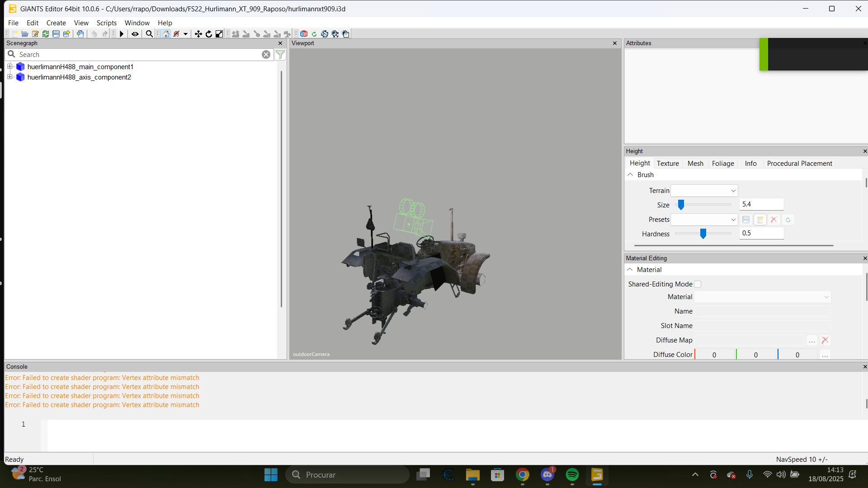Open Diffuse Color picker ellipsis button
The width and height of the screenshot is (868, 488).
(825, 355)
